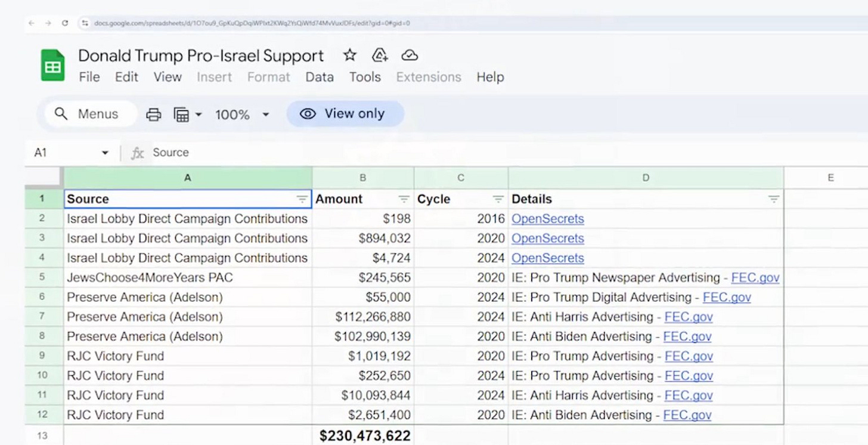Open the OpenSecrets link in the $4,724 row
The height and width of the screenshot is (445, 868).
pyautogui.click(x=548, y=258)
